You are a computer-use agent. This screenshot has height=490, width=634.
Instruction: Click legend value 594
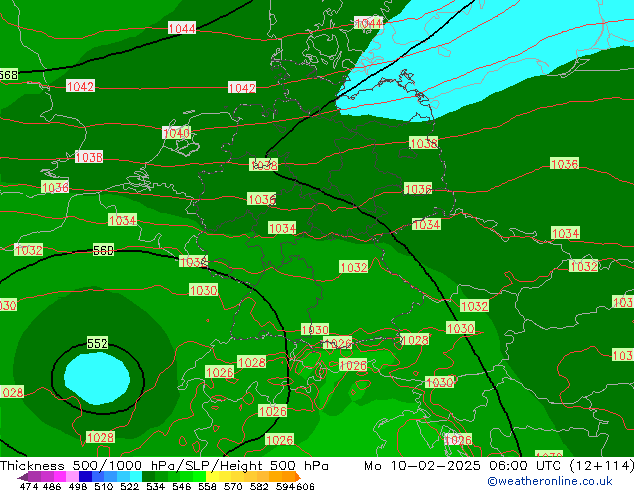point(285,486)
